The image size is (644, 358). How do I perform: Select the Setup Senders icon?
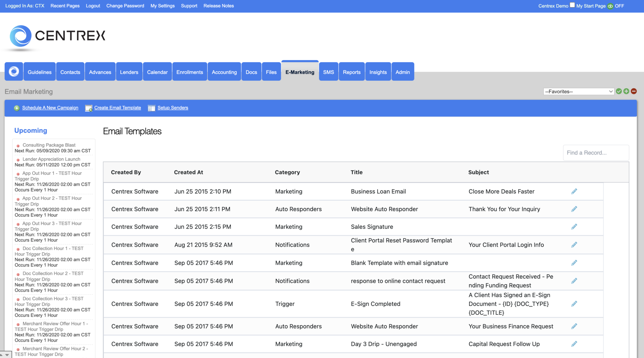pos(152,108)
